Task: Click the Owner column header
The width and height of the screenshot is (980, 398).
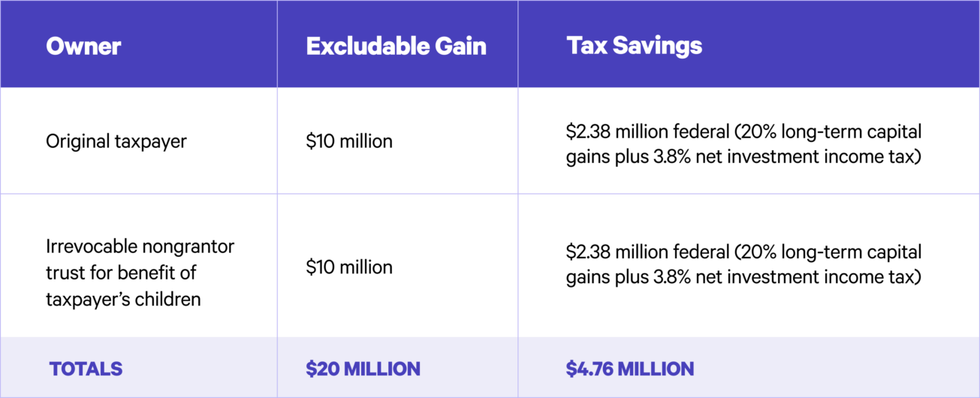Action: (83, 47)
